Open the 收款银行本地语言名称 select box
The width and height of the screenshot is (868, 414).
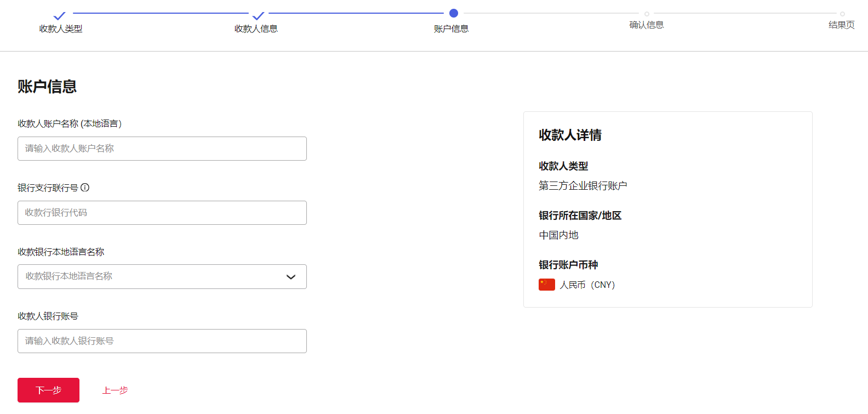[x=153, y=277]
